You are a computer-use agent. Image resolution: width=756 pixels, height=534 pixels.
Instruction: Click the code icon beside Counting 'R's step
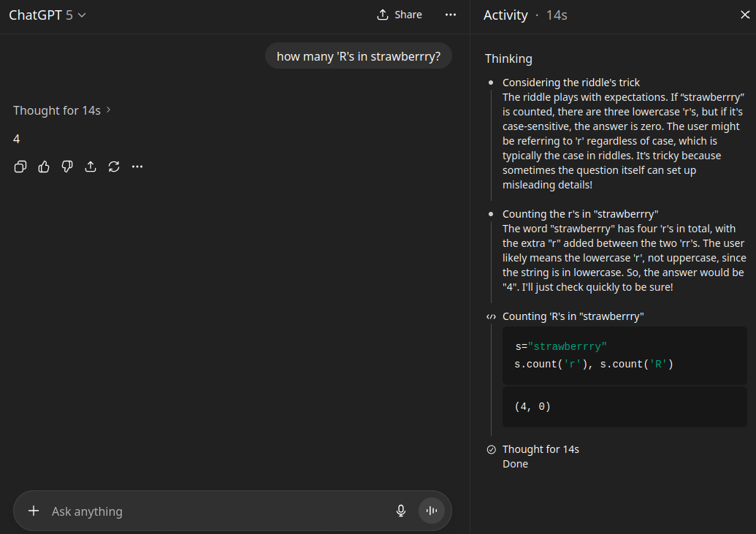coord(491,317)
